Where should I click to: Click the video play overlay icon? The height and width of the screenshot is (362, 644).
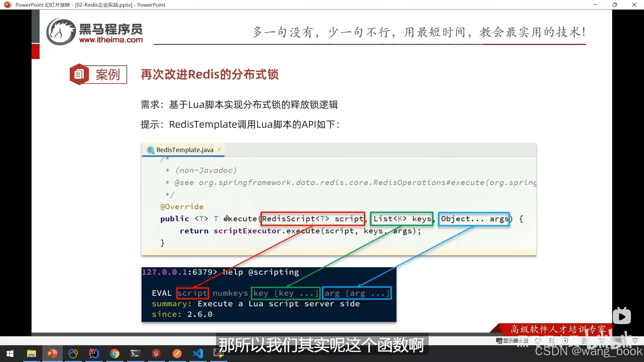(x=622, y=316)
